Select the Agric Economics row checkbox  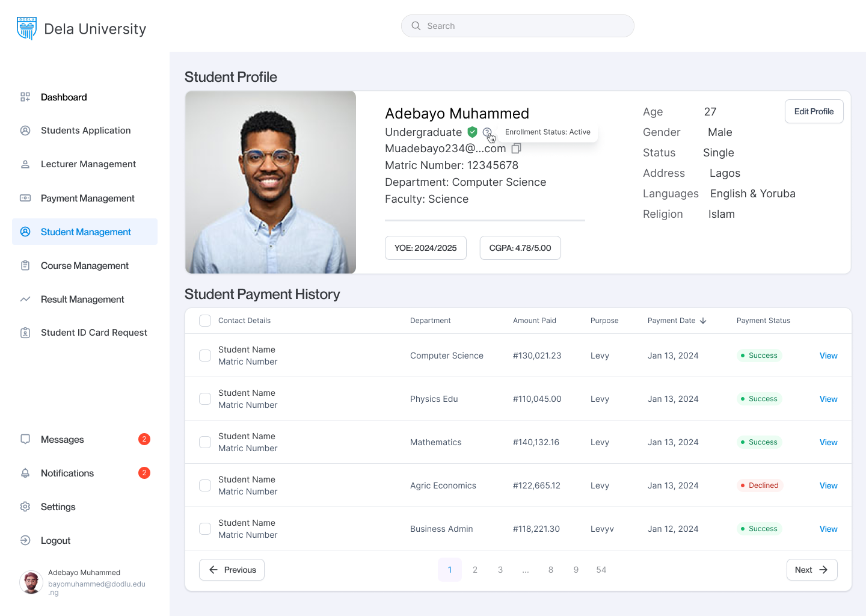coord(205,485)
